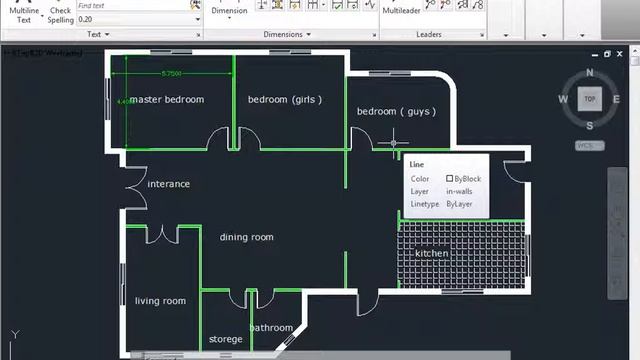Click the dimension Update icon
This screenshot has height=360, width=640.
(352, 5)
